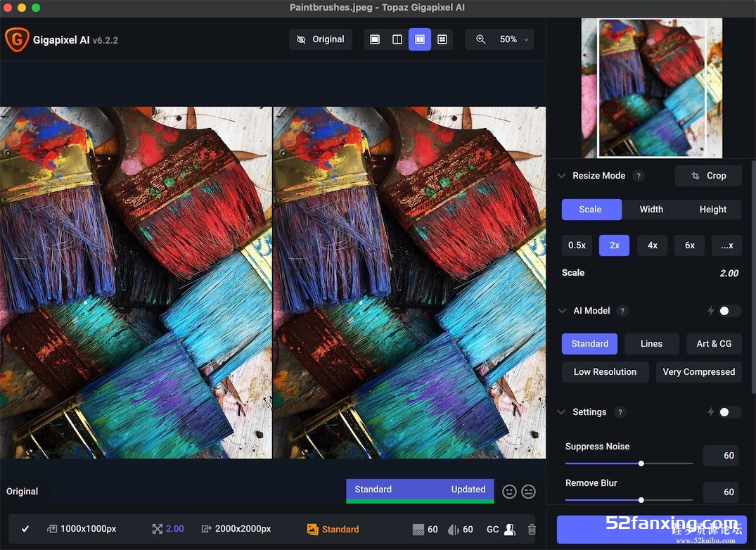
Task: Open AI Model help question mark
Action: 622,311
